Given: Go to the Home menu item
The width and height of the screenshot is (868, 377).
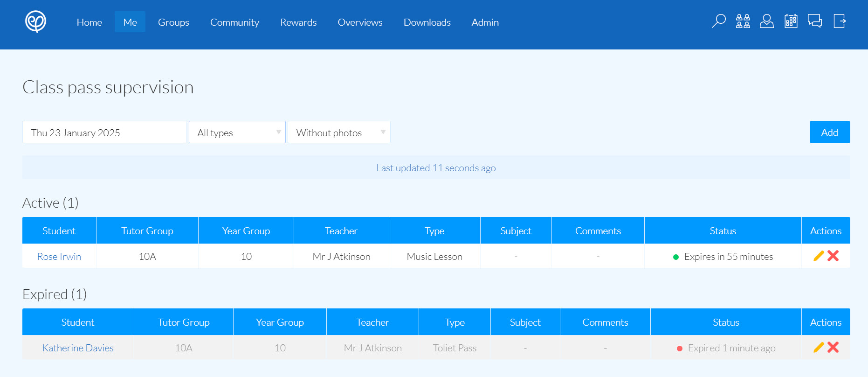Looking at the screenshot, I should pos(90,22).
